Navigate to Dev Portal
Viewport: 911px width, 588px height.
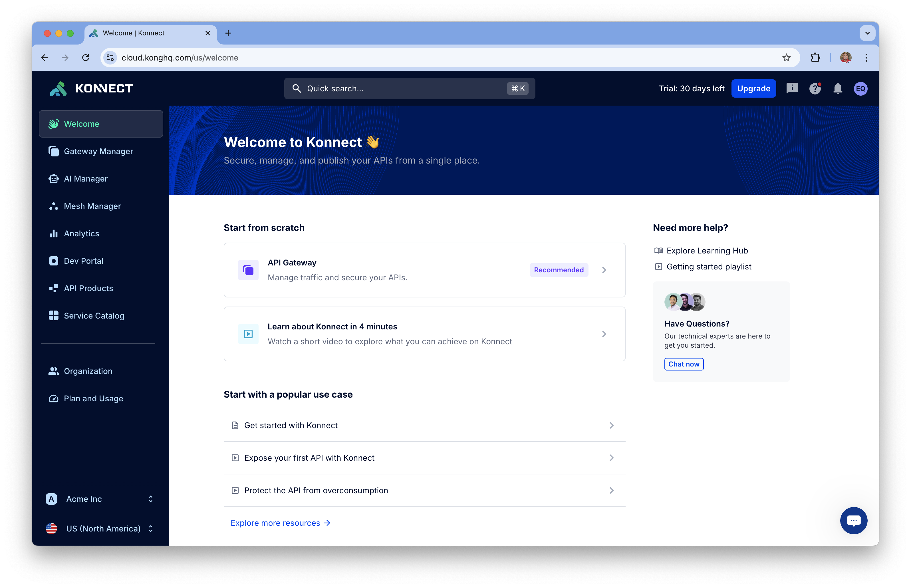[101, 261]
